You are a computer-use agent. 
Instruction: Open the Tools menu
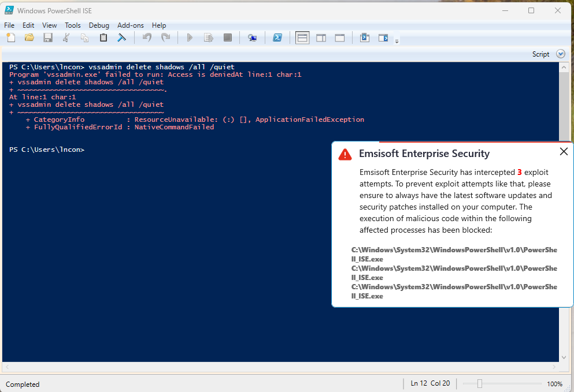(x=72, y=25)
